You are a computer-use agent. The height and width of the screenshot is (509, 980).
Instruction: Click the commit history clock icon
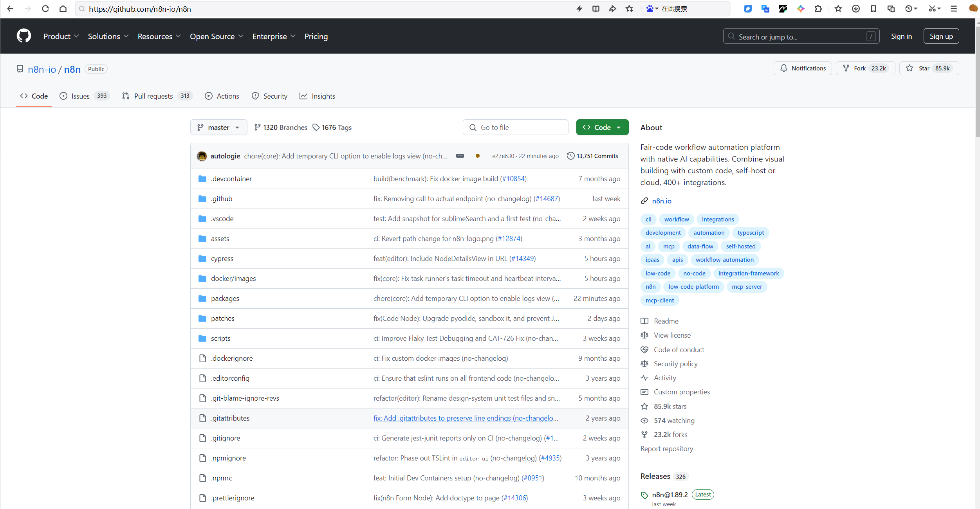click(x=570, y=156)
